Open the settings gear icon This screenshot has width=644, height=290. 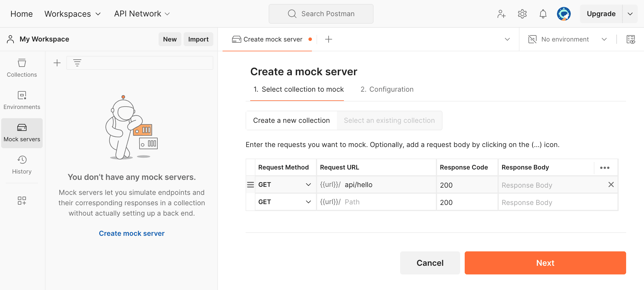(522, 14)
